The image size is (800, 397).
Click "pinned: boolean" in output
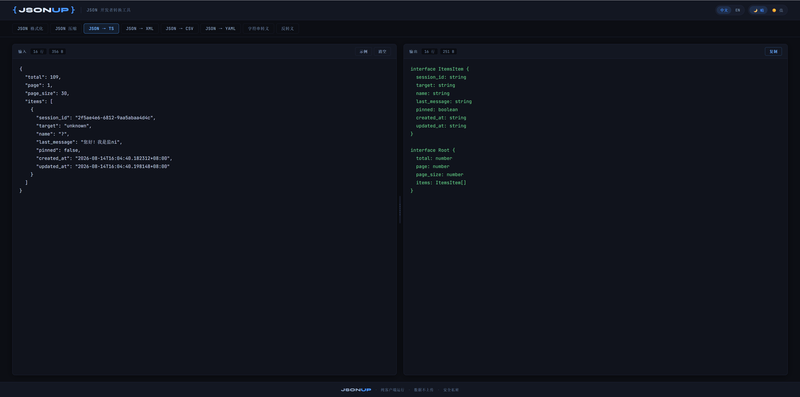tap(437, 110)
